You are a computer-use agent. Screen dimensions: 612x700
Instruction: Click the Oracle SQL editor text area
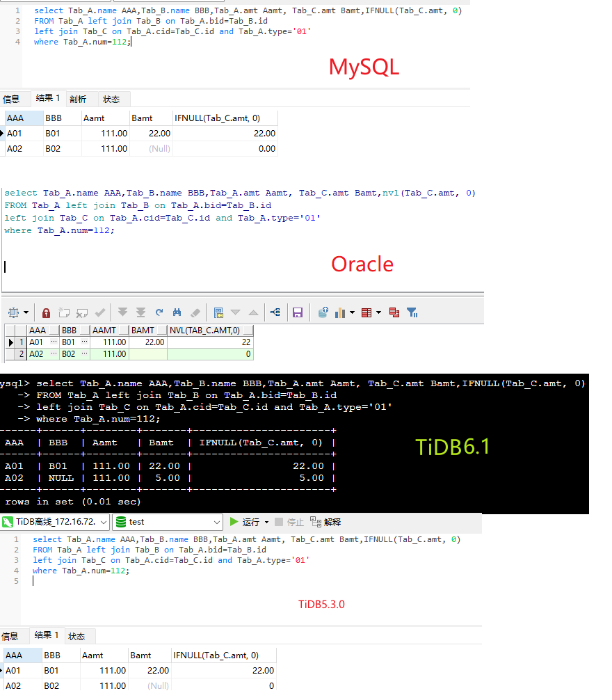pos(243,239)
